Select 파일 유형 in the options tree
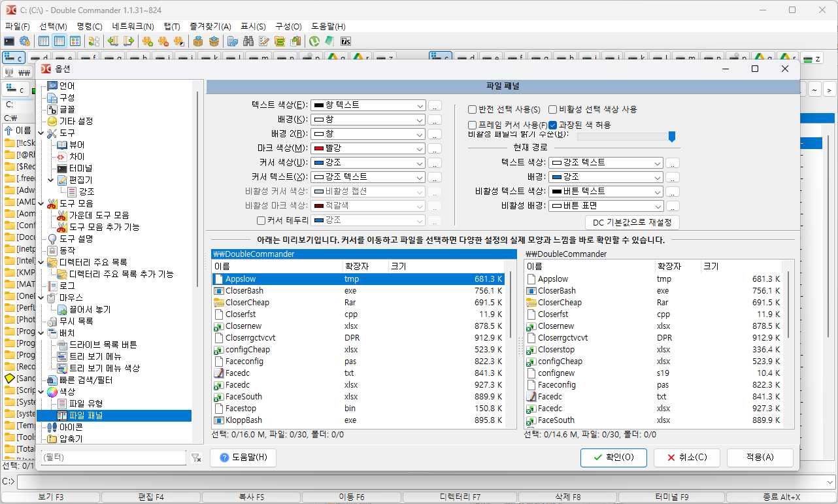The width and height of the screenshot is (838, 504). (x=86, y=403)
